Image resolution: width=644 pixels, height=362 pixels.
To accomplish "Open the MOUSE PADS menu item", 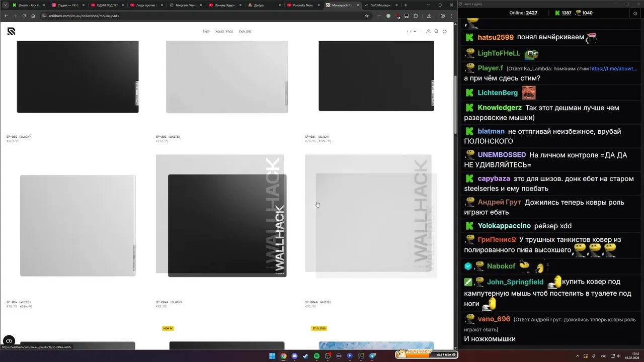I will point(224,32).
